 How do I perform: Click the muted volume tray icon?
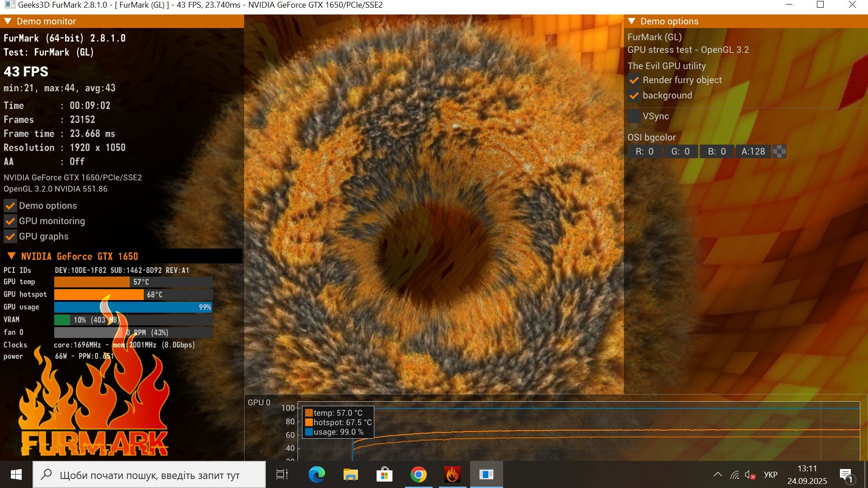coord(750,475)
